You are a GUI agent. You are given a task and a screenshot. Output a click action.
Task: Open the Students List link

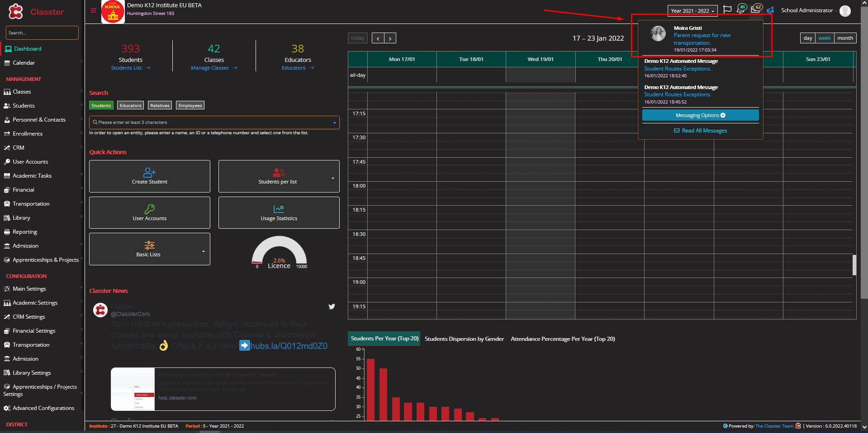pos(130,68)
